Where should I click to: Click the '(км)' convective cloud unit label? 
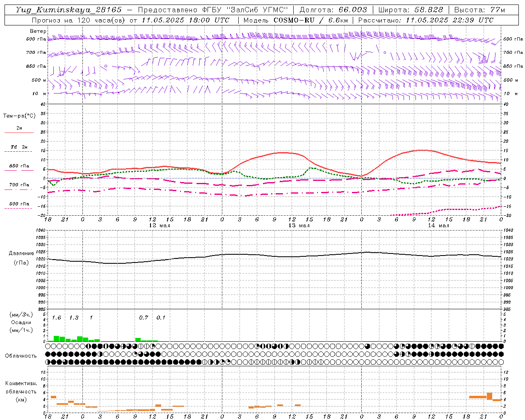click(x=21, y=399)
